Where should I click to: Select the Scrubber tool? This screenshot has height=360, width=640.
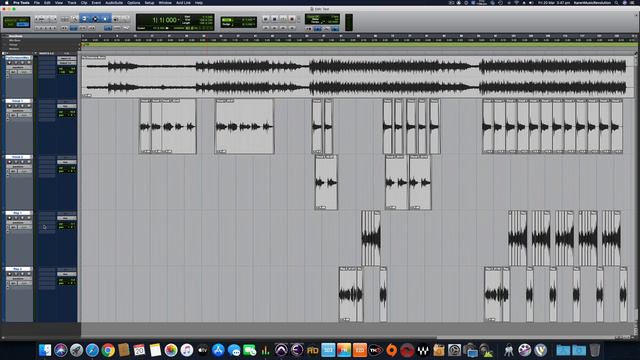(116, 19)
